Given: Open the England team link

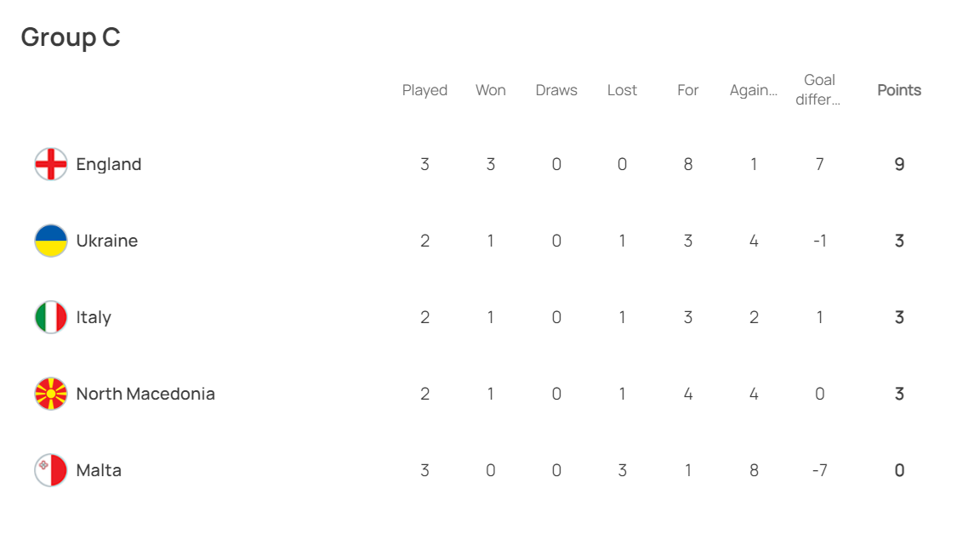Looking at the screenshot, I should (x=109, y=164).
